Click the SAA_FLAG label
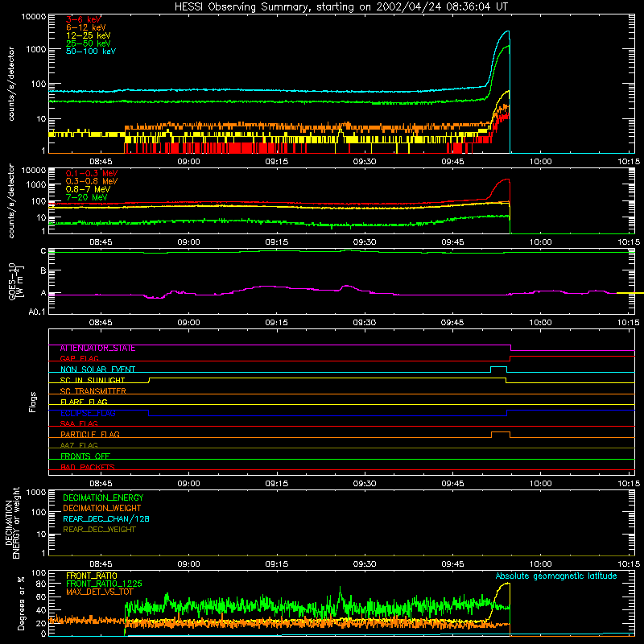This screenshot has width=644, height=644. tap(79, 423)
